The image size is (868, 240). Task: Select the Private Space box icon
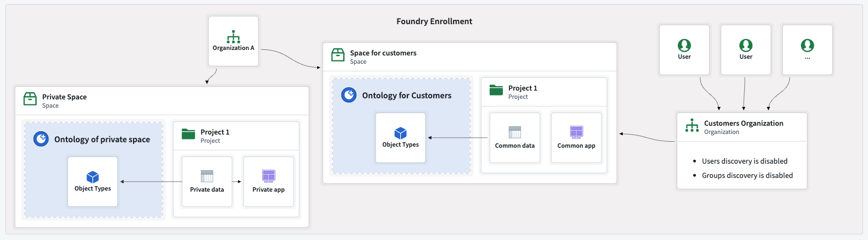tap(30, 99)
